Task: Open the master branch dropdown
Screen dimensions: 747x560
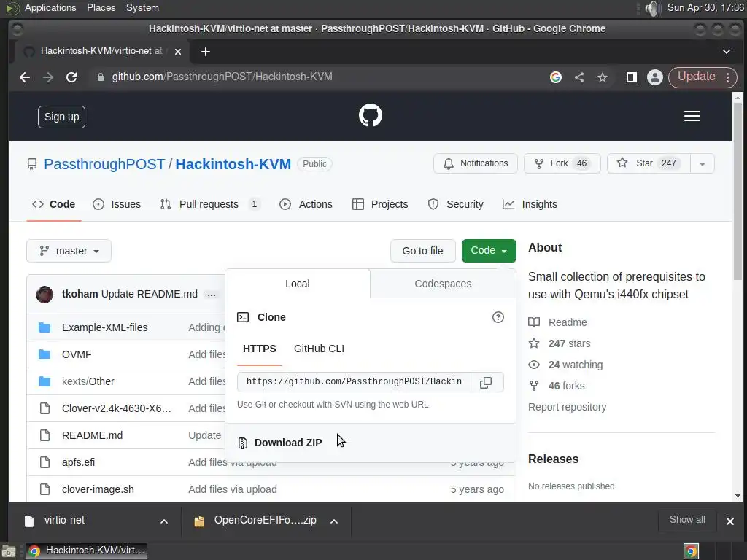Action: click(x=69, y=251)
